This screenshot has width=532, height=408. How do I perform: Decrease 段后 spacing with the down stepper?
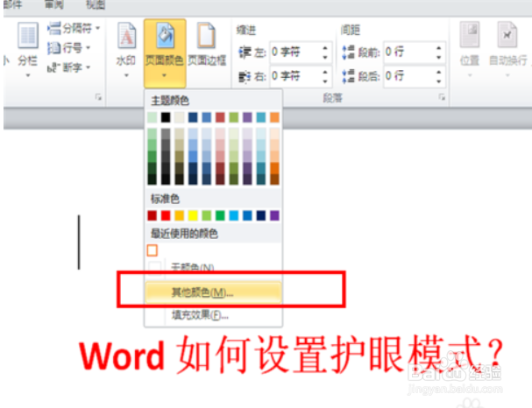point(439,81)
